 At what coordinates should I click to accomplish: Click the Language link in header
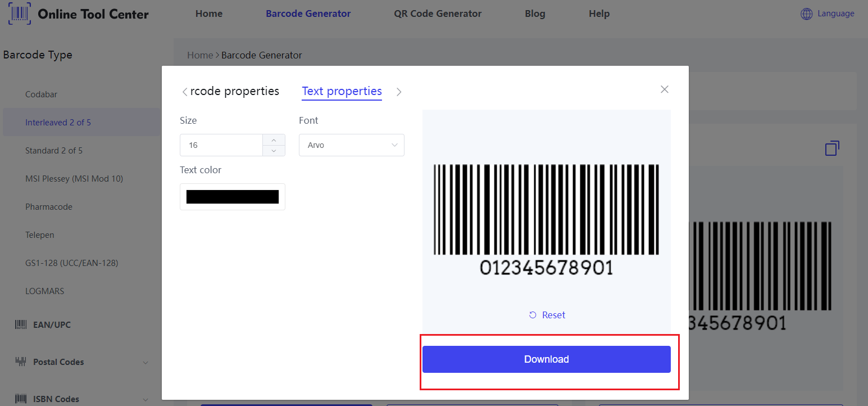pyautogui.click(x=836, y=13)
